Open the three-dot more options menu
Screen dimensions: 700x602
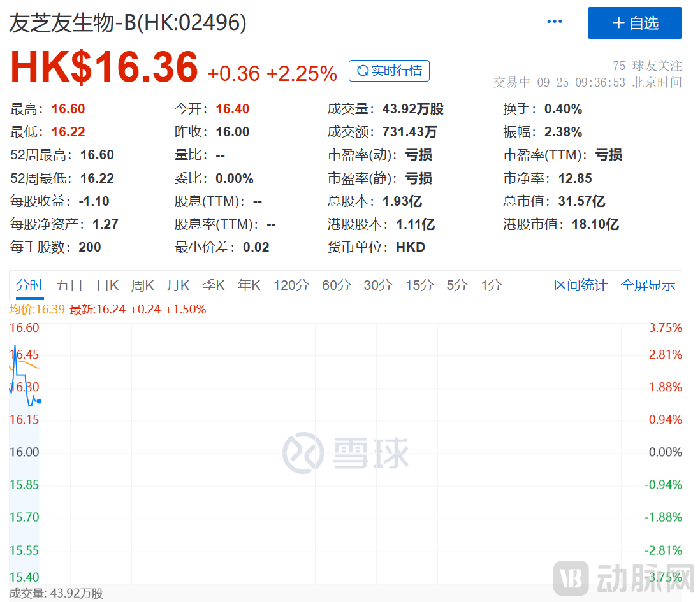coord(554,22)
